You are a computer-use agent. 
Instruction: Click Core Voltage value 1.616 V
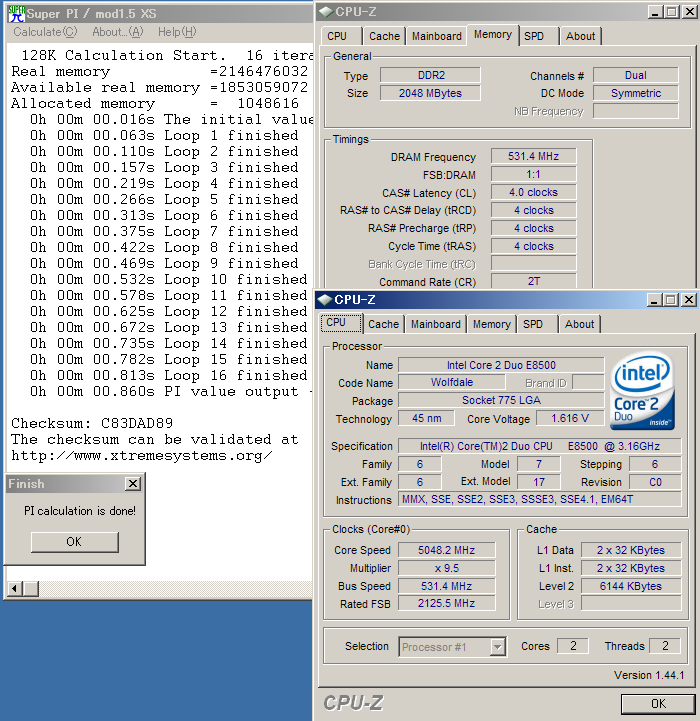[x=570, y=418]
